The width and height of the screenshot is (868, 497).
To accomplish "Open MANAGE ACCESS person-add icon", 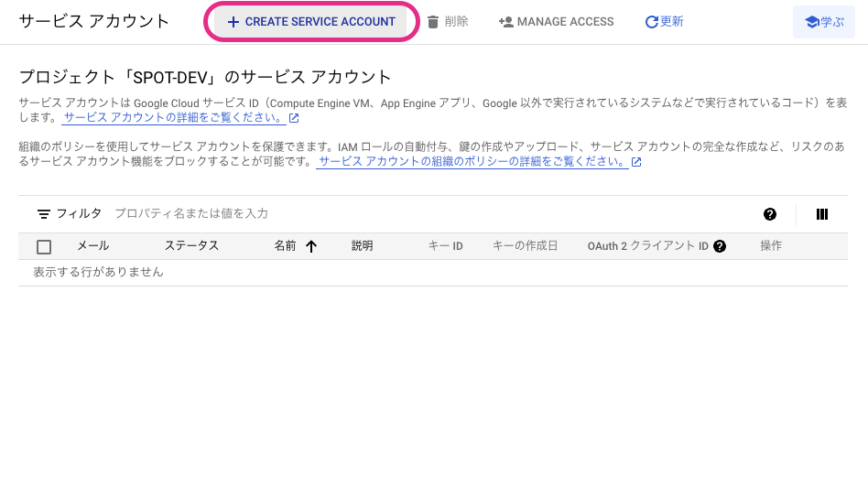I will 505,22.
